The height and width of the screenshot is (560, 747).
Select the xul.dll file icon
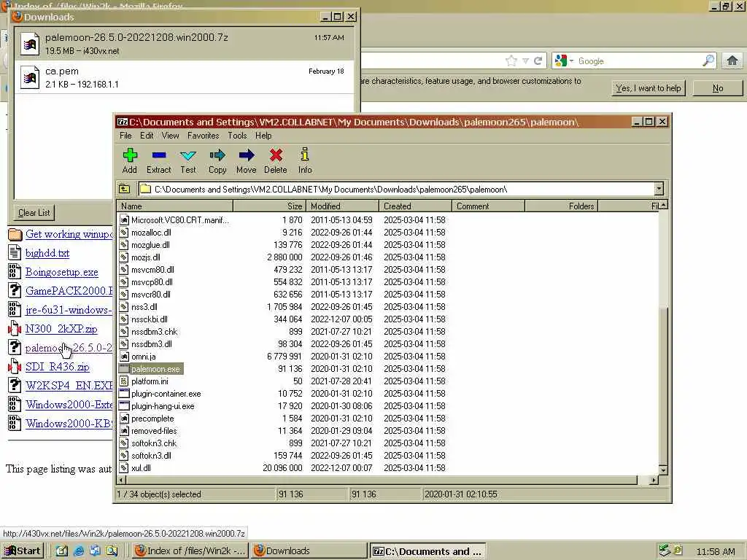pyautogui.click(x=124, y=468)
